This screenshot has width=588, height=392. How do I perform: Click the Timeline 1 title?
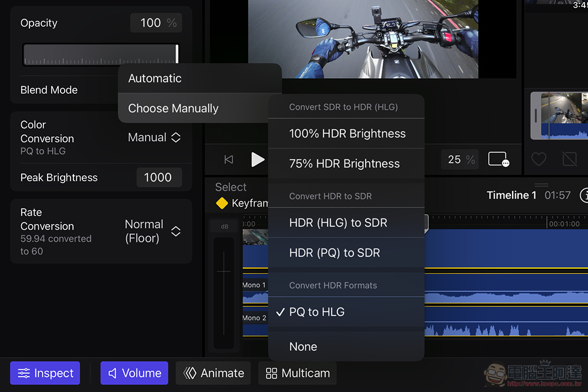512,195
